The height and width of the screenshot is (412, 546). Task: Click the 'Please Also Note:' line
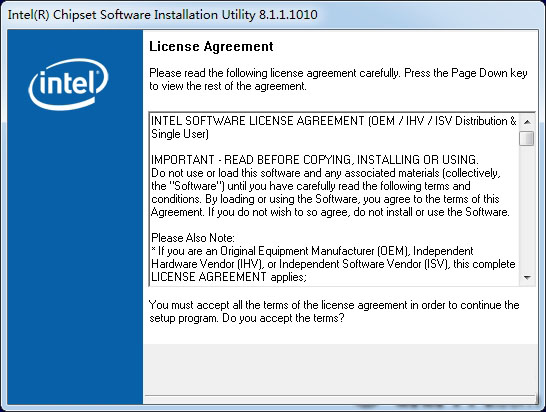[x=193, y=238]
